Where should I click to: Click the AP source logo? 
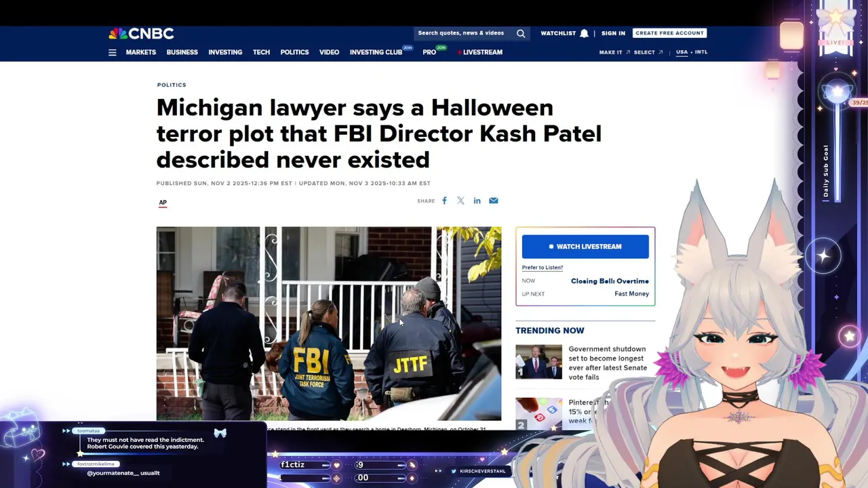pos(163,203)
